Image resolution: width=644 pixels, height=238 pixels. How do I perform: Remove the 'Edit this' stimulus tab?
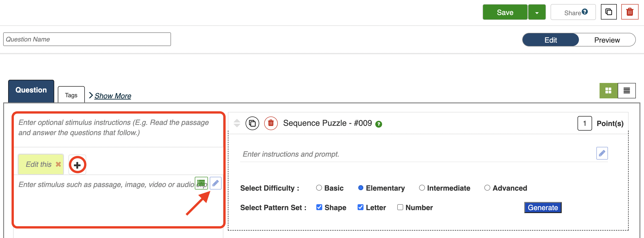coord(58,164)
